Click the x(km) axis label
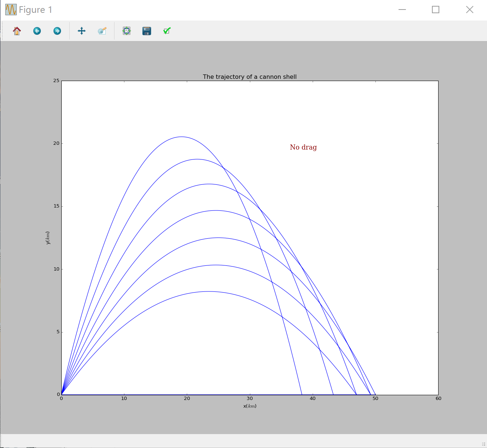The image size is (487, 448). pos(250,406)
